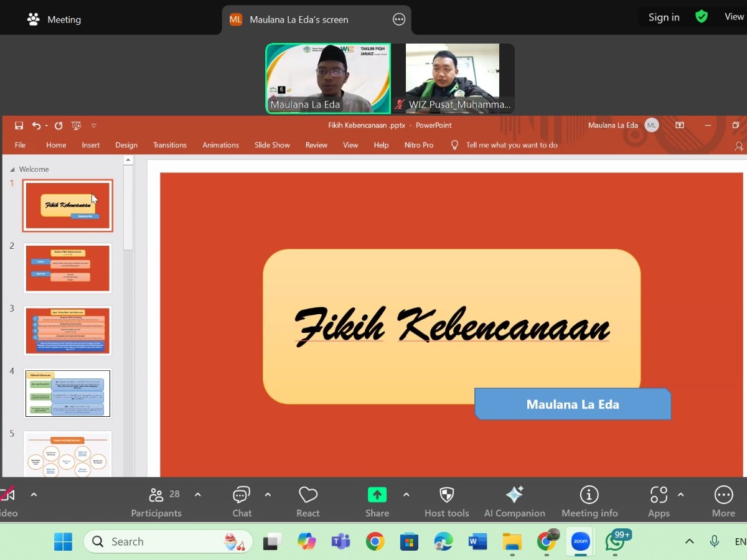Open the Transitions ribbon tab

[170, 145]
